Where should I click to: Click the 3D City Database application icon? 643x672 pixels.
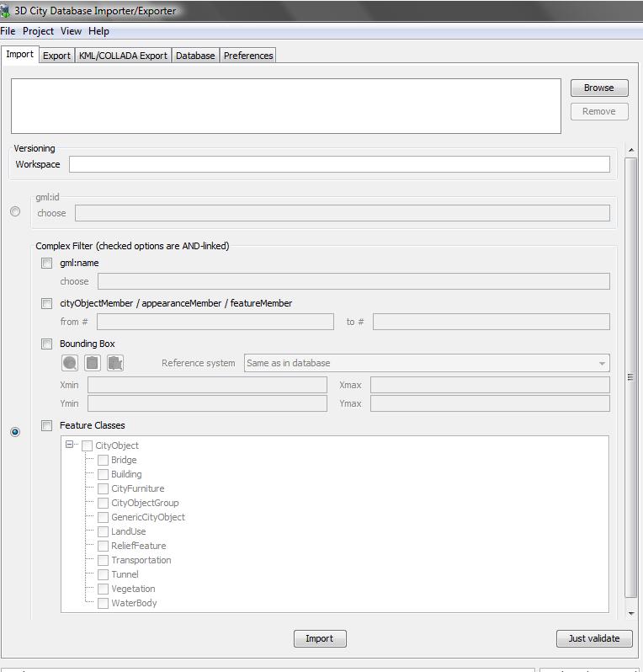5,10
